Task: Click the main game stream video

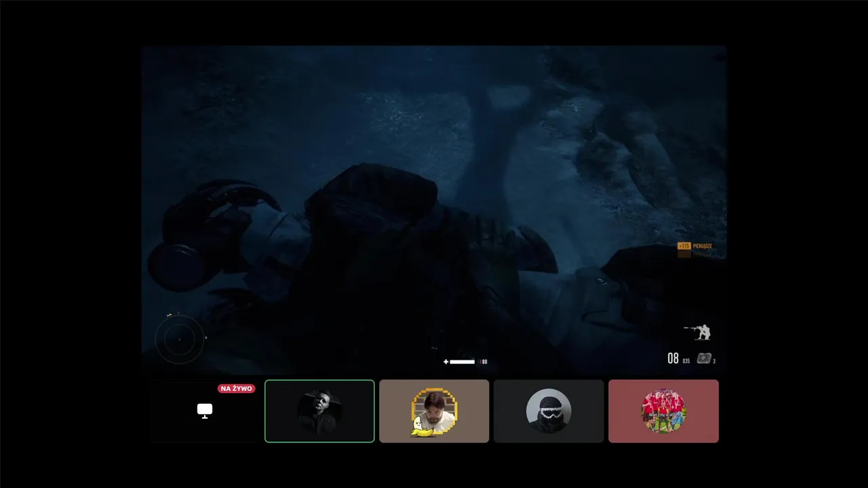Action: 434,210
